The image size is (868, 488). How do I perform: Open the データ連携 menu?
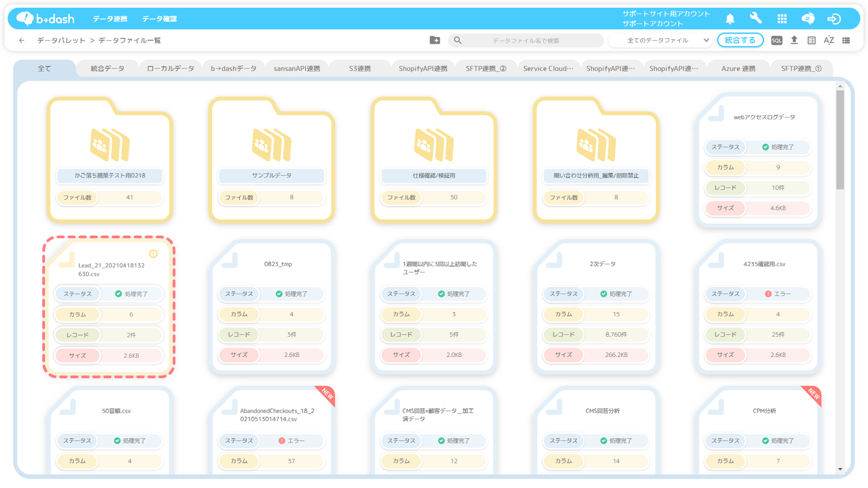tap(110, 19)
